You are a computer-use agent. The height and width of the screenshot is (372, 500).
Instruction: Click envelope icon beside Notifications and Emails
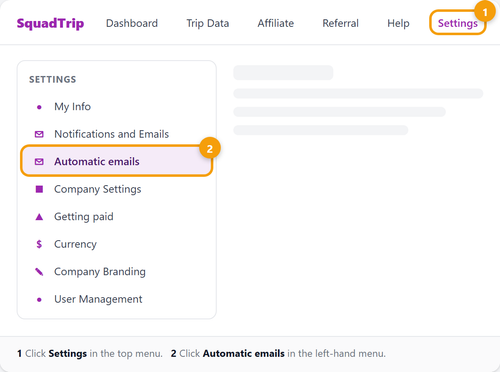coord(39,134)
